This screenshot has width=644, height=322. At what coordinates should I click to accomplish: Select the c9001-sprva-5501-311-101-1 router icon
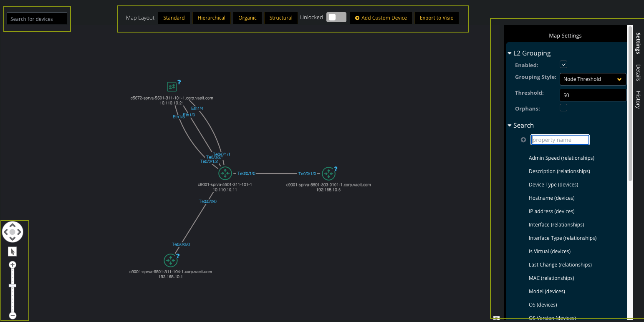click(225, 173)
